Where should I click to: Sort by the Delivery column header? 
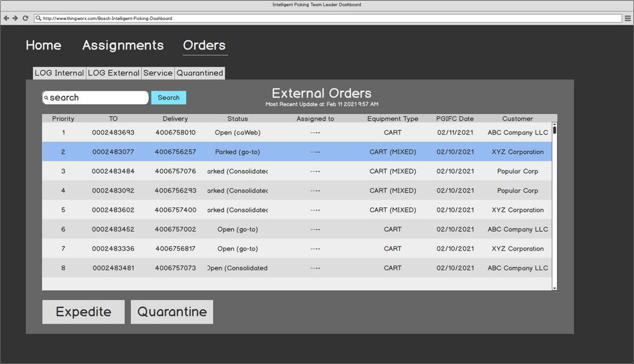tap(175, 119)
